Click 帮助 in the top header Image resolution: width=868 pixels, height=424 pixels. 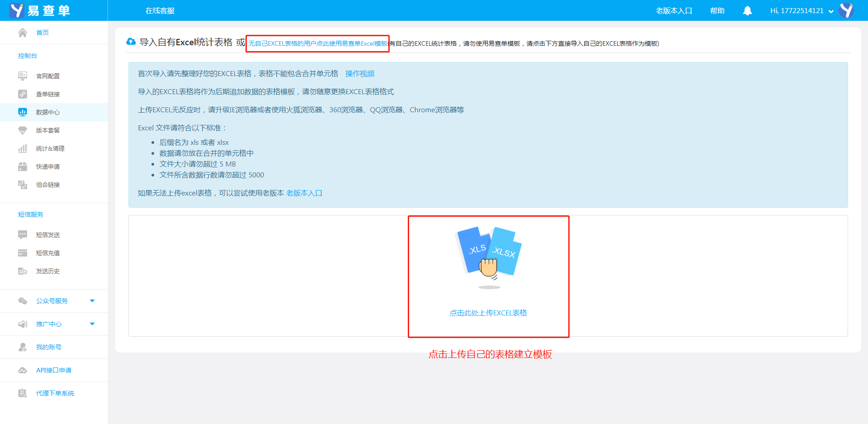point(717,11)
